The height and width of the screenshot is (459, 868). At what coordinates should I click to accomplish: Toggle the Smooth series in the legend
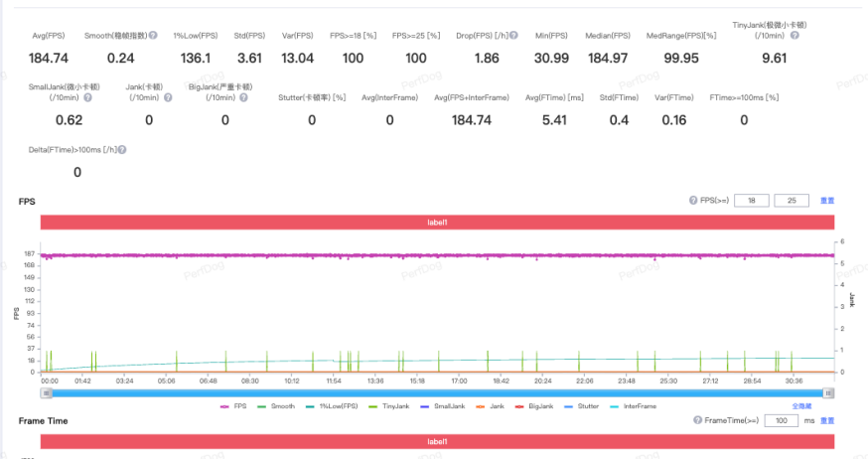pyautogui.click(x=276, y=406)
